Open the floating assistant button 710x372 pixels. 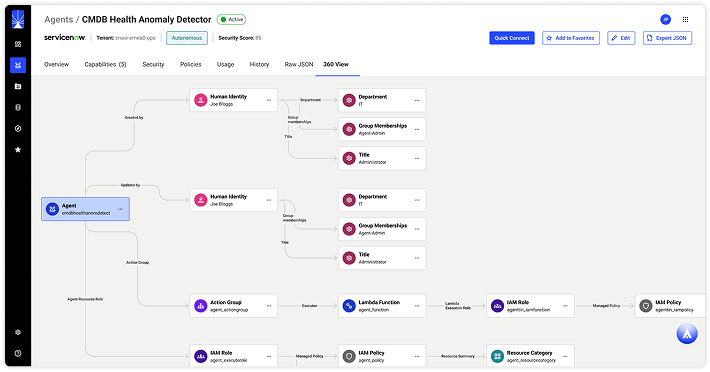[x=687, y=334]
